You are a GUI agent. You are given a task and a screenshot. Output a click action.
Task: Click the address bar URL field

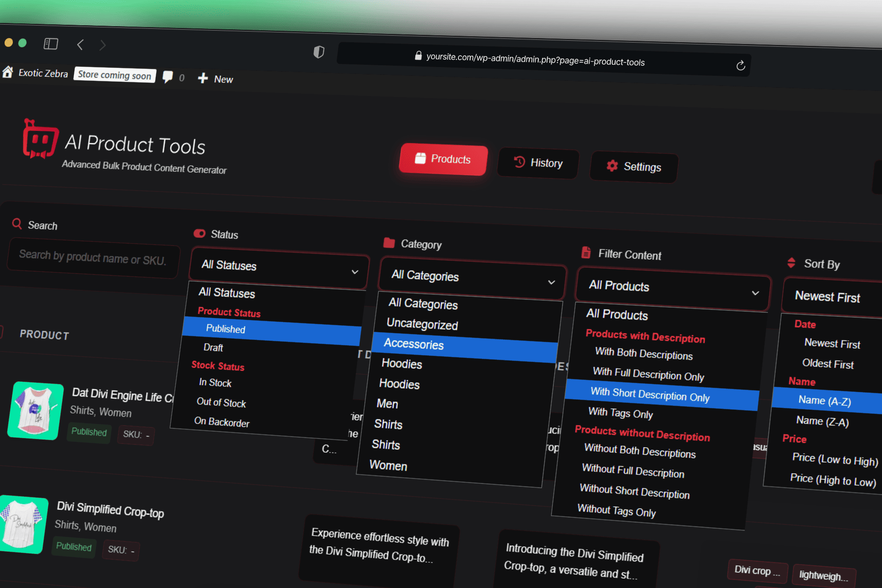point(544,60)
